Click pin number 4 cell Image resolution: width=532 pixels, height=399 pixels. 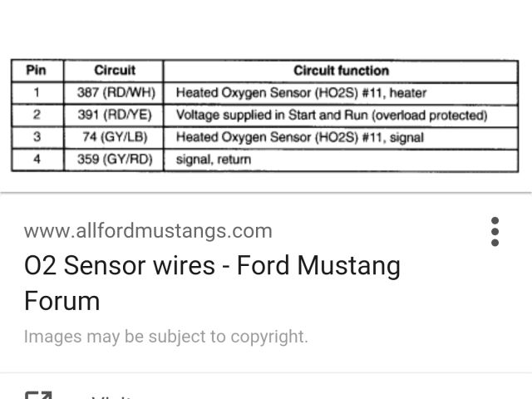point(37,158)
